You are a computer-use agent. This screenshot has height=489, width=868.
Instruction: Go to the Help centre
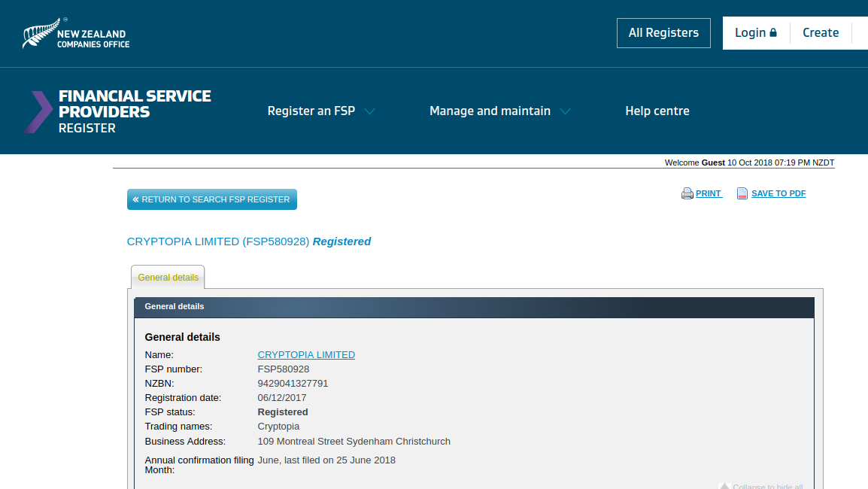tap(657, 111)
